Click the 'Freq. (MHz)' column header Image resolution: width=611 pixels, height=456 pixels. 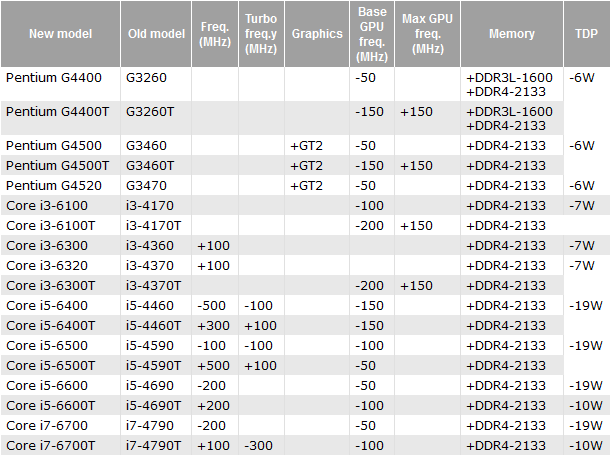point(215,34)
